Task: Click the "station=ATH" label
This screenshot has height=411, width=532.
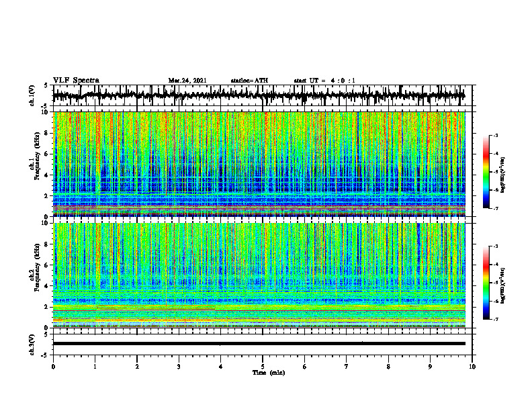Action: tap(249, 81)
